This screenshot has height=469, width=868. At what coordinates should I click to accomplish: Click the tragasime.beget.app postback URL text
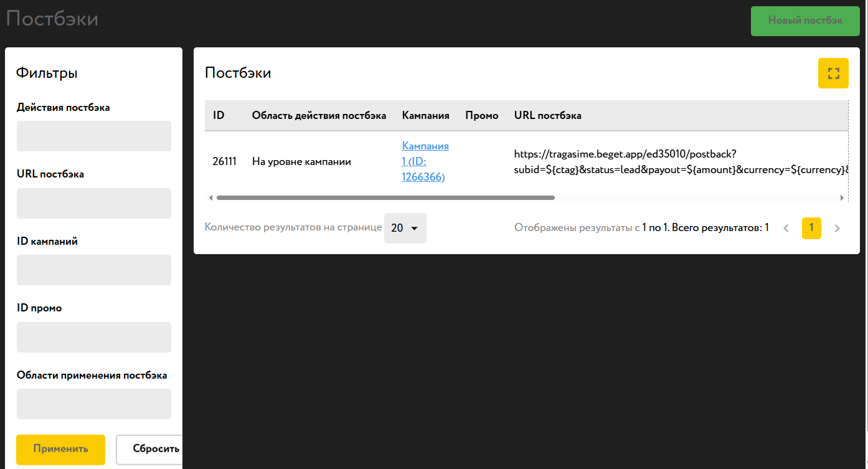pos(681,161)
